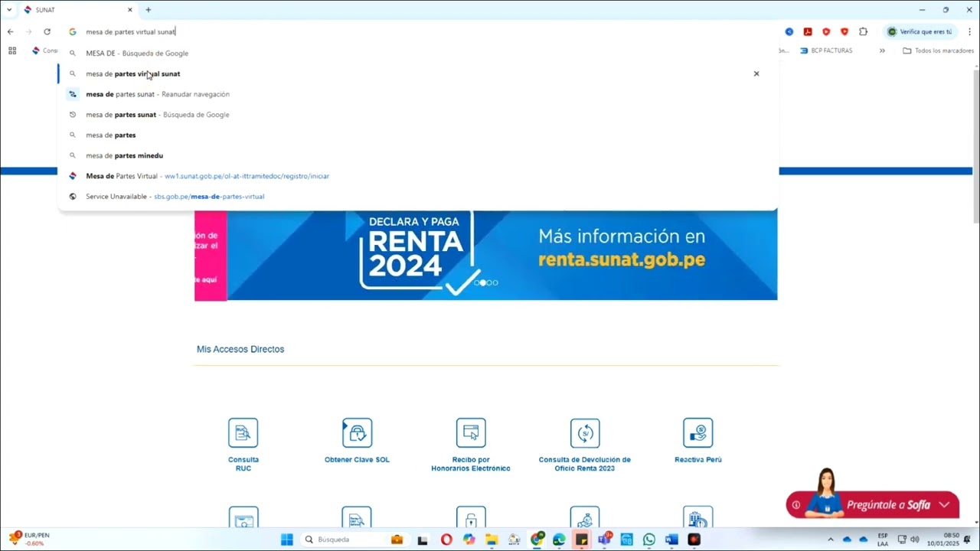Choose suggestion 'mesa de partes'
Screen dimensions: 980x551
point(418,135)
